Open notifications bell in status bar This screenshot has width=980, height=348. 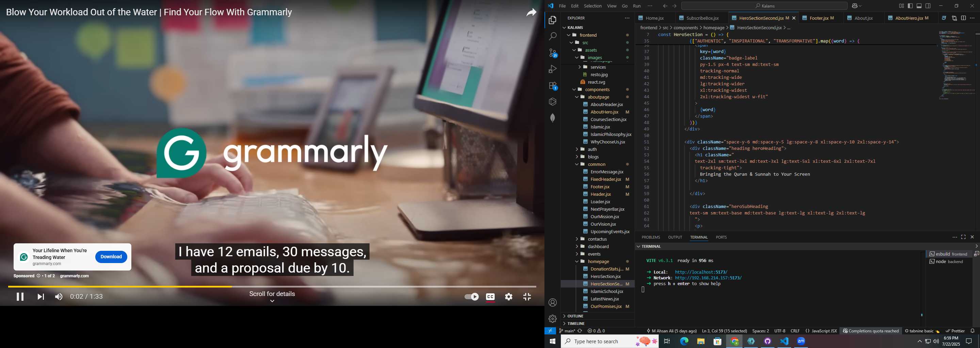click(973, 331)
